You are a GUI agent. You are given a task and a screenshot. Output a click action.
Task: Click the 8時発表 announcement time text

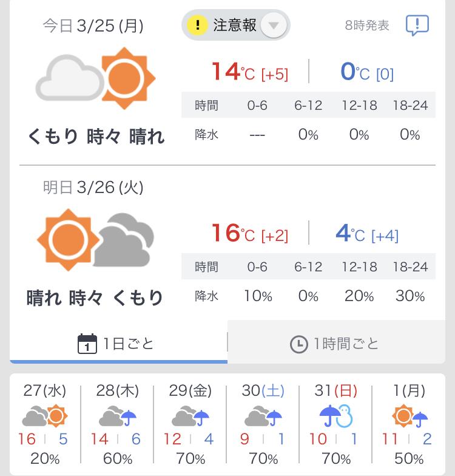[x=367, y=25]
